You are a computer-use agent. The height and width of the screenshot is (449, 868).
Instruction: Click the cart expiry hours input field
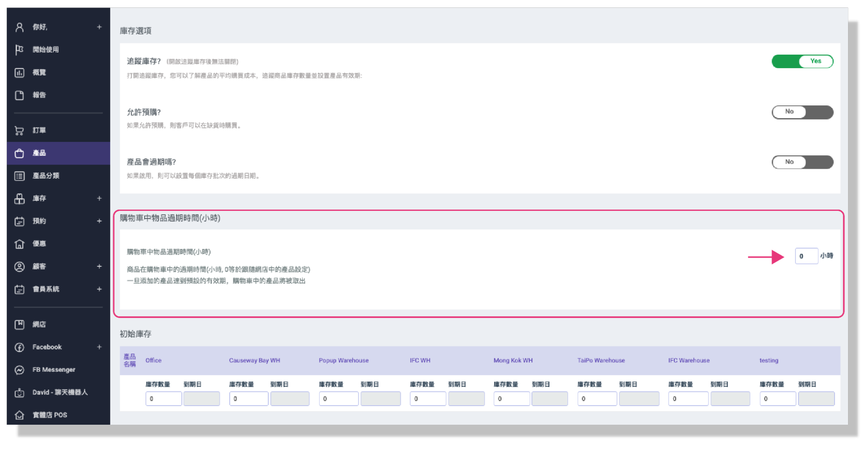pos(806,256)
